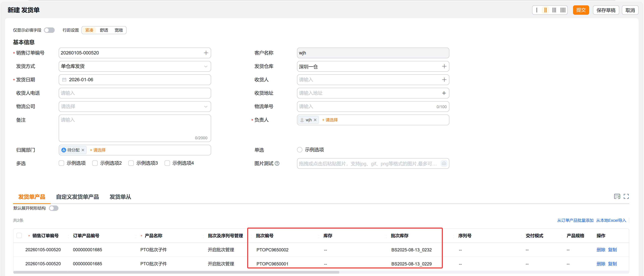644x276 pixels.
Task: Switch to single-column form layout
Action: click(537, 10)
